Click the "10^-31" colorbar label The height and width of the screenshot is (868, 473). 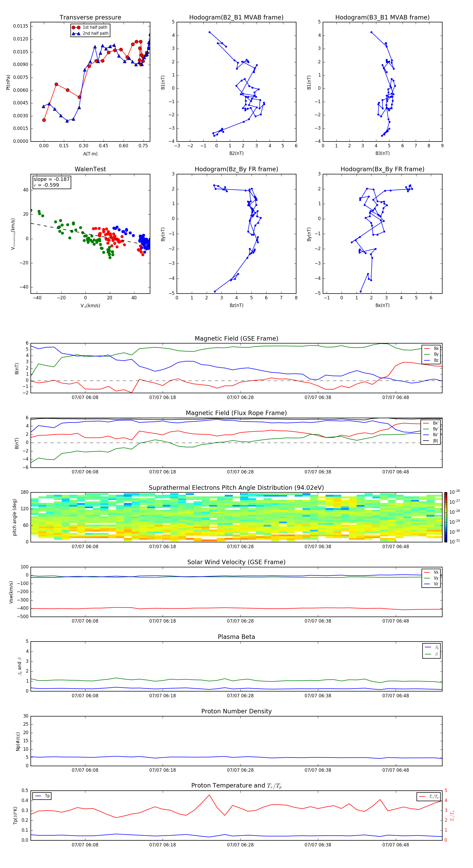coord(455,542)
